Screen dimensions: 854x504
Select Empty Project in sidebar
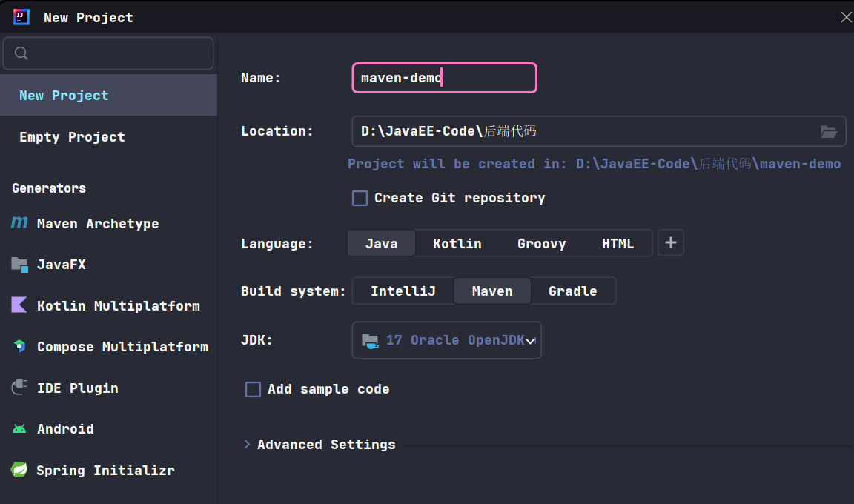click(x=109, y=136)
